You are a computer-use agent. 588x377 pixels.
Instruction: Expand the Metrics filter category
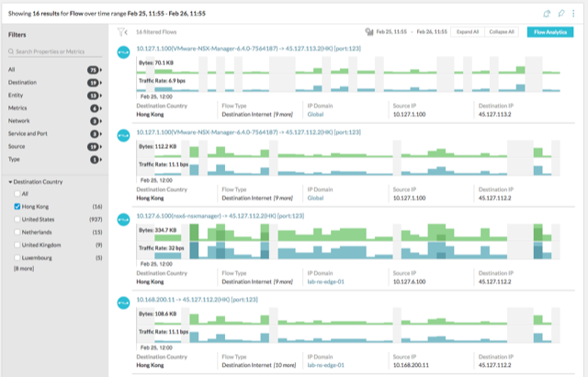(x=101, y=109)
